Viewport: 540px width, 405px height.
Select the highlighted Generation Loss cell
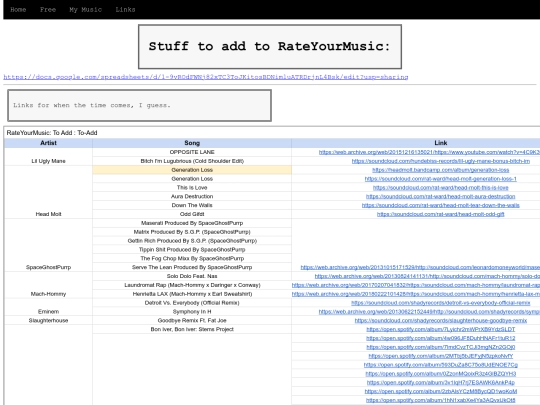pos(192,170)
